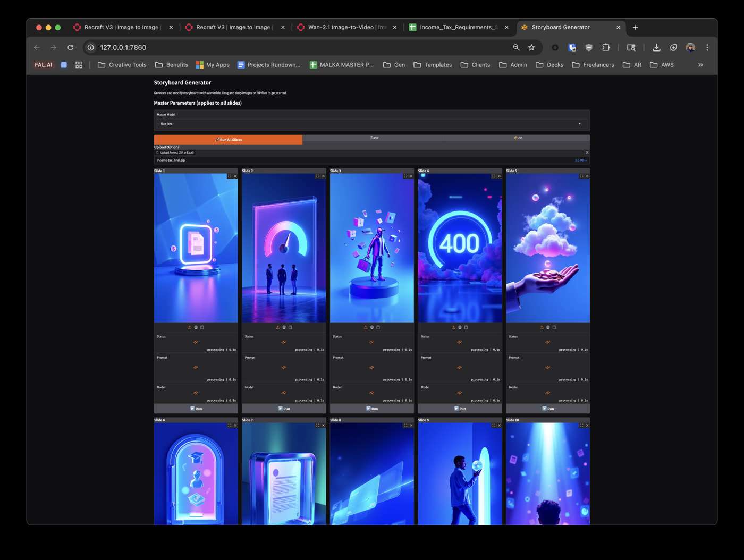Open the FAL.AI bookmark
The width and height of the screenshot is (744, 560).
pos(44,65)
